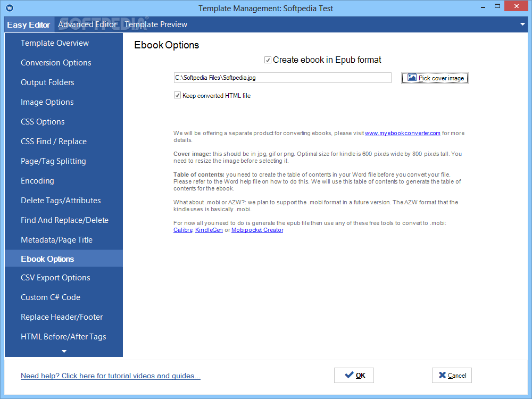This screenshot has height=399, width=532.
Task: Click the picture icon on Pick cover image button
Action: coord(412,77)
